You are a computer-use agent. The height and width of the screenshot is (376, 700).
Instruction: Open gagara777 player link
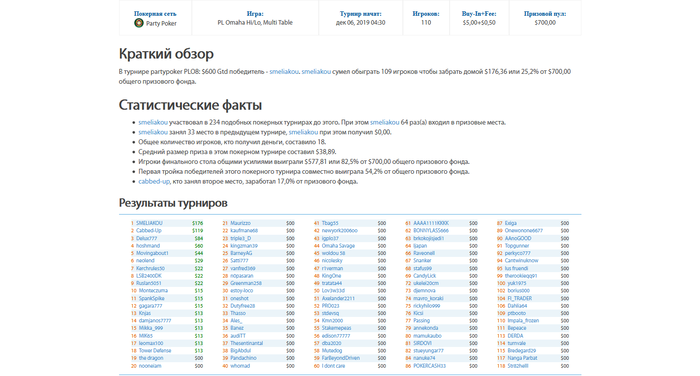coord(150,306)
